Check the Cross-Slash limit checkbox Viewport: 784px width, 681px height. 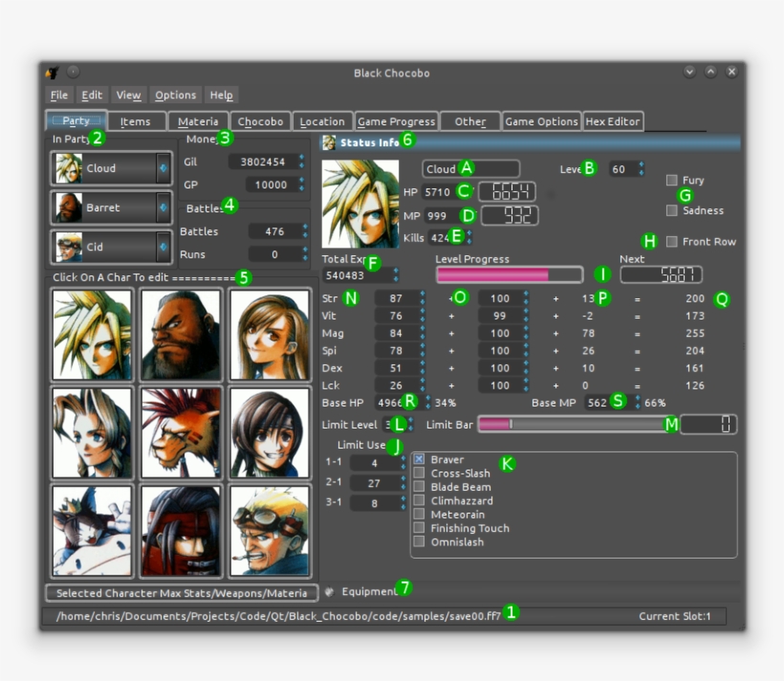coord(419,472)
